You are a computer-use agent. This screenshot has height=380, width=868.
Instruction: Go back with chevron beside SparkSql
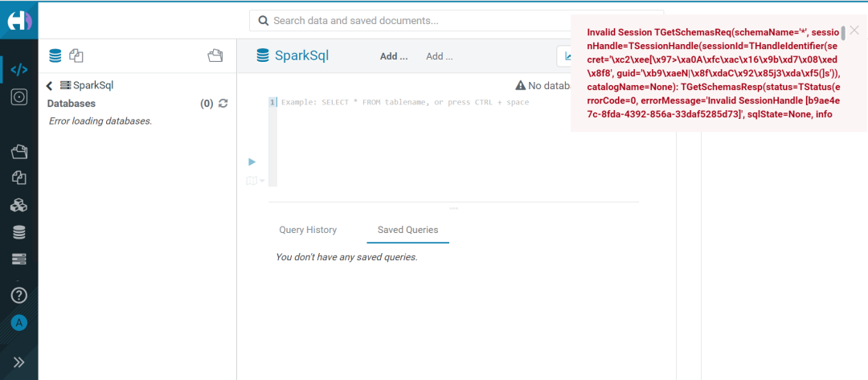point(50,86)
